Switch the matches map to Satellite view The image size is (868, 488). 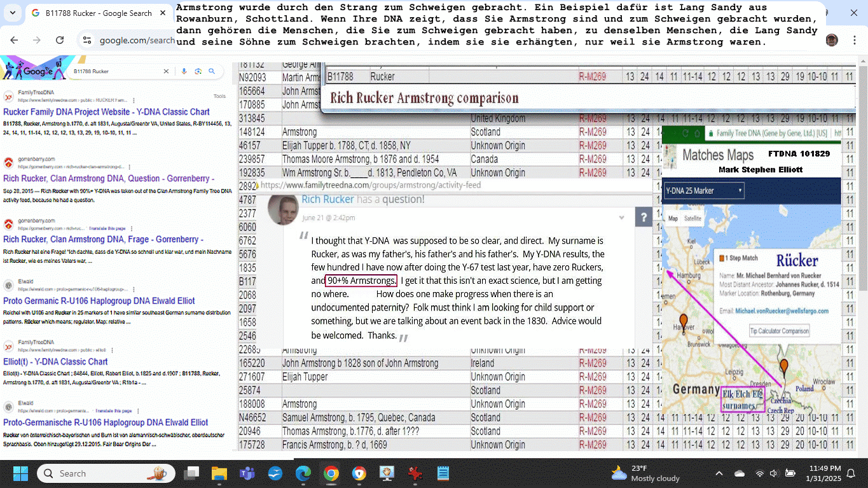pyautogui.click(x=693, y=218)
